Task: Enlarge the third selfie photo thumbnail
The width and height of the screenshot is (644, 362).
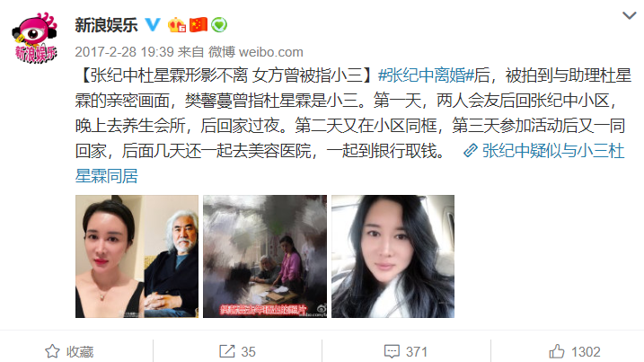Action: click(x=393, y=256)
